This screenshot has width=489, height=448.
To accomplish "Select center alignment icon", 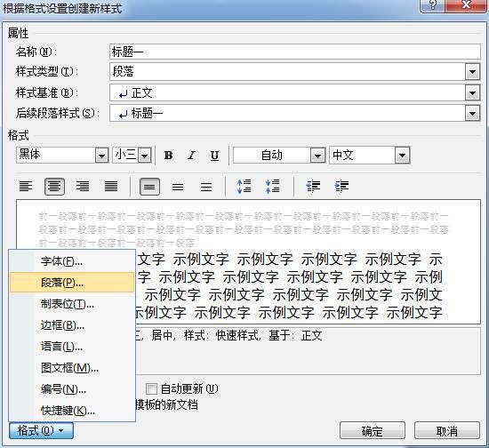I will coord(54,187).
